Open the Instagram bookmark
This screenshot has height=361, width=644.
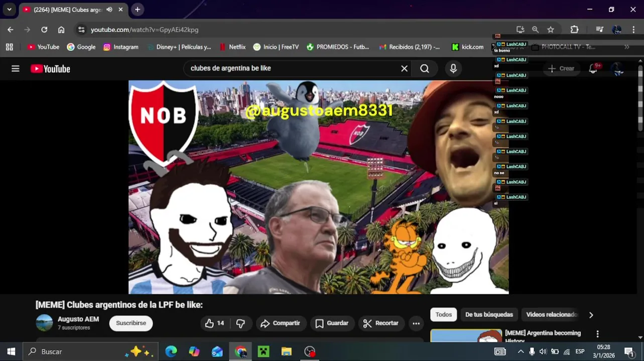point(120,47)
